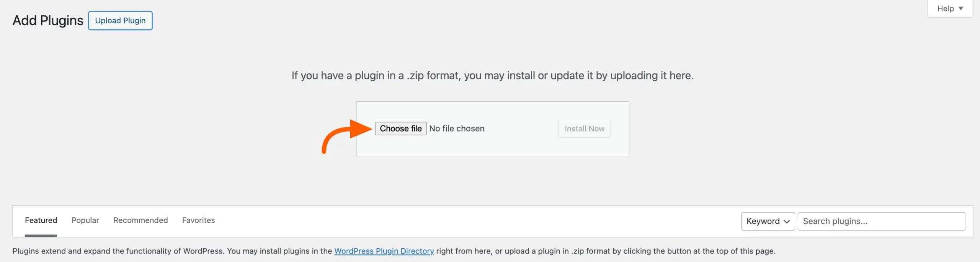The width and height of the screenshot is (980, 262).
Task: Click the .zip upload instruction text
Action: click(492, 75)
